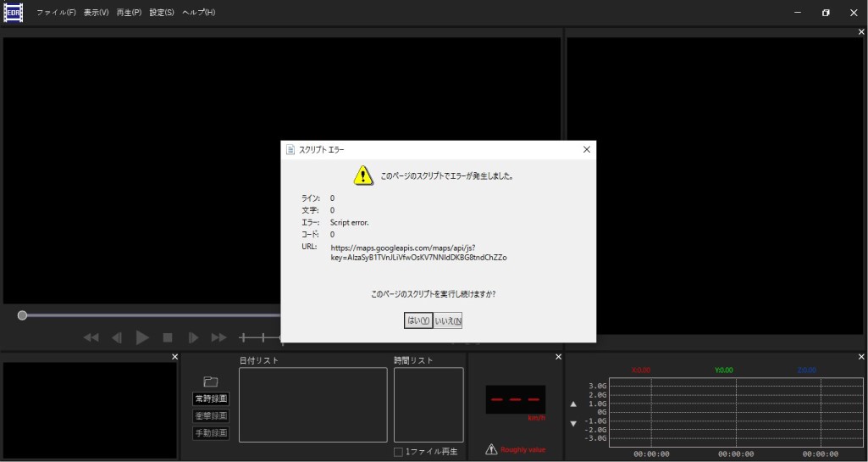Click the document icon in dialog title

click(x=290, y=149)
